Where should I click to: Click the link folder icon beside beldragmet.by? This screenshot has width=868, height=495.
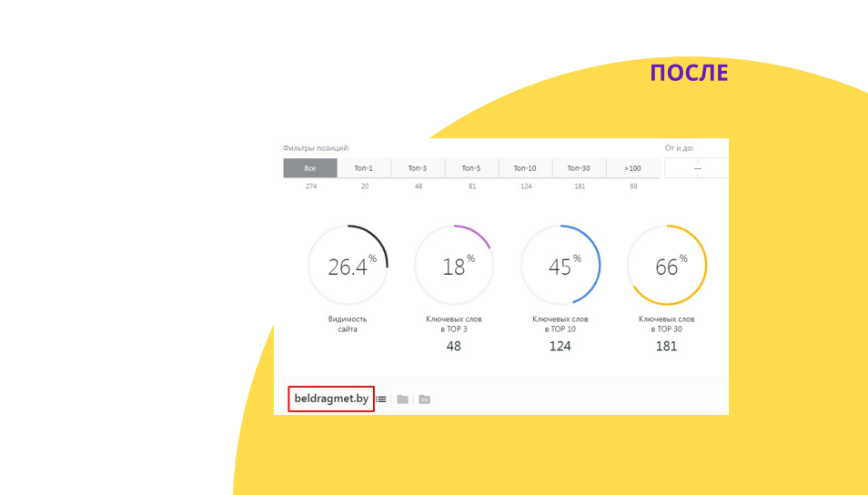424,399
